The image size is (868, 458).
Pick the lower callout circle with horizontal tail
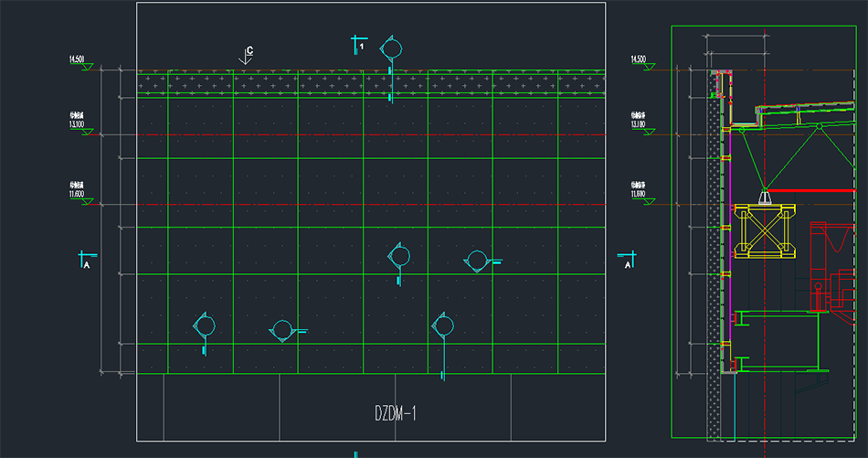coord(282,330)
